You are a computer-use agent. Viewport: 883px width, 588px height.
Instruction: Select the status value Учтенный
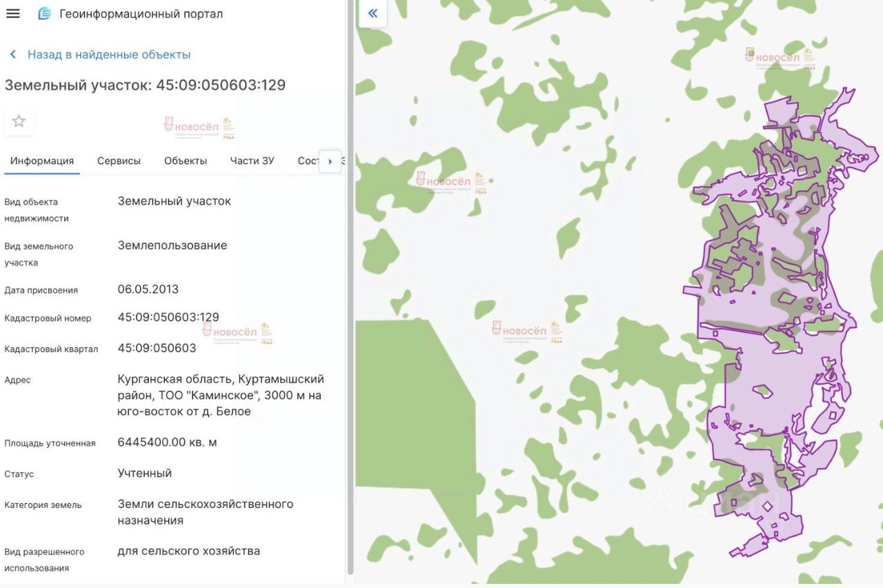coord(145,473)
